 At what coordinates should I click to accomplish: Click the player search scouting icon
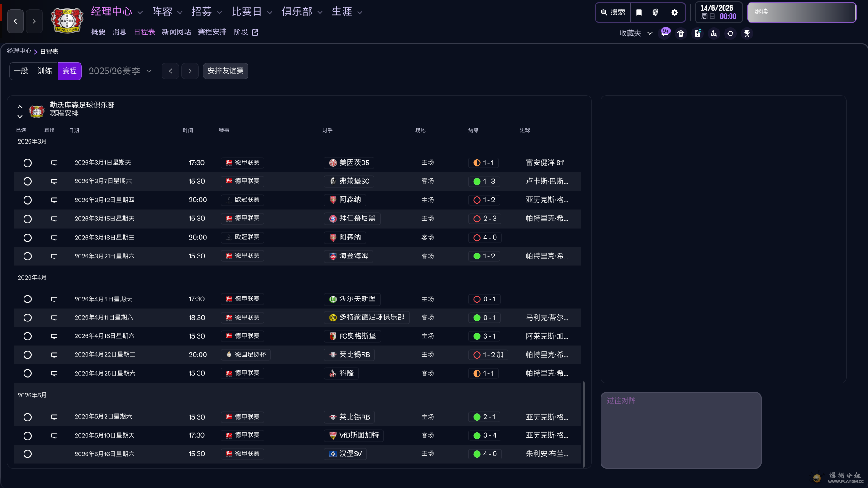pyautogui.click(x=714, y=33)
